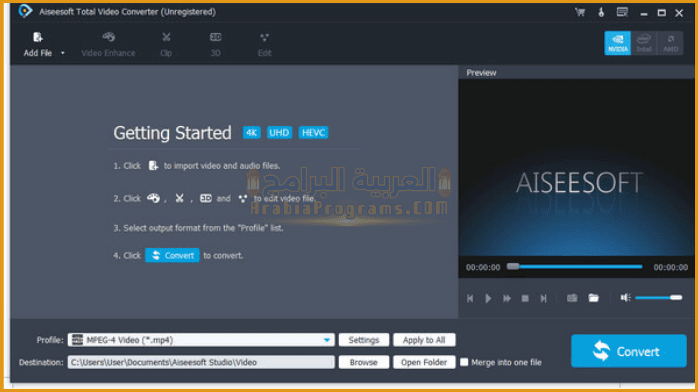This screenshot has height=392, width=698.
Task: Play the preview video
Action: (488, 298)
